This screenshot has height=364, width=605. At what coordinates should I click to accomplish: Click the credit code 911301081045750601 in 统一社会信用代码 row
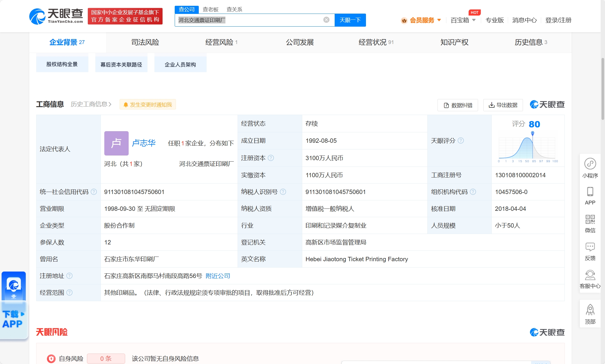[134, 192]
